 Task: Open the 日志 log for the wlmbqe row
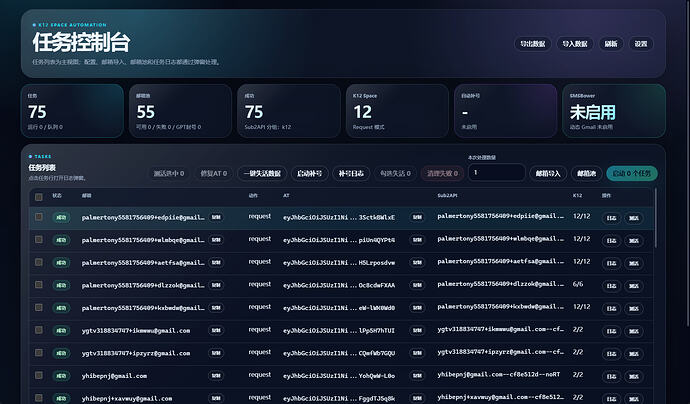pyautogui.click(x=611, y=241)
